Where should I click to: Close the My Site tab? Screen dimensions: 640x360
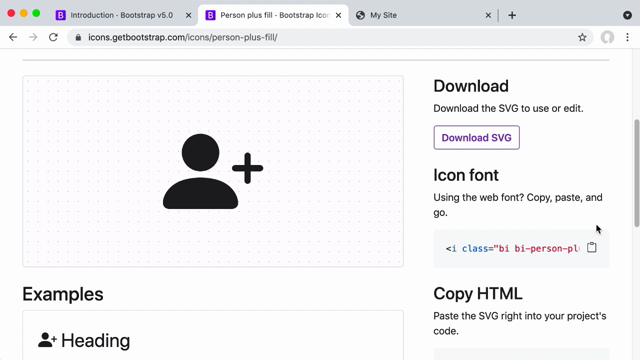tap(488, 16)
